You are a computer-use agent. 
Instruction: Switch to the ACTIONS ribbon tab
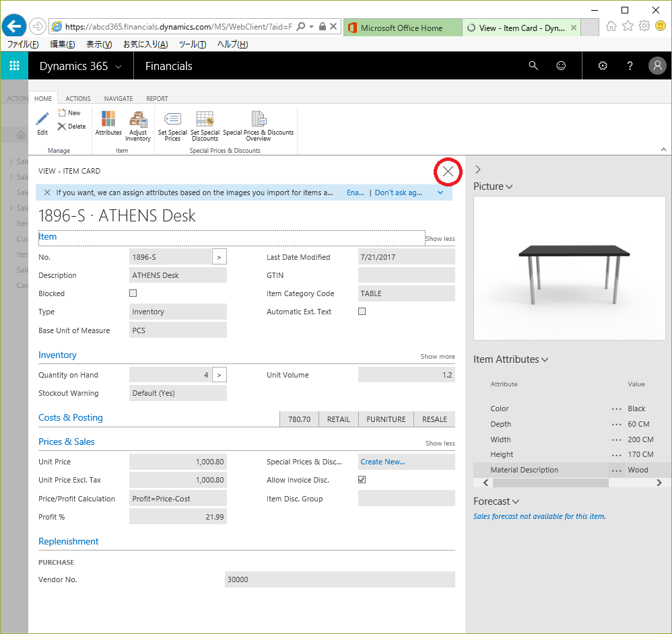[77, 98]
